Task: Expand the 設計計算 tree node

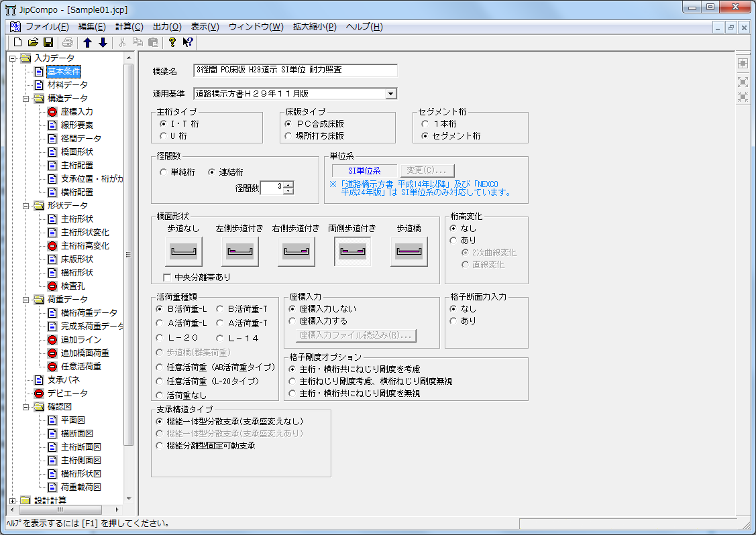Action: 13,501
